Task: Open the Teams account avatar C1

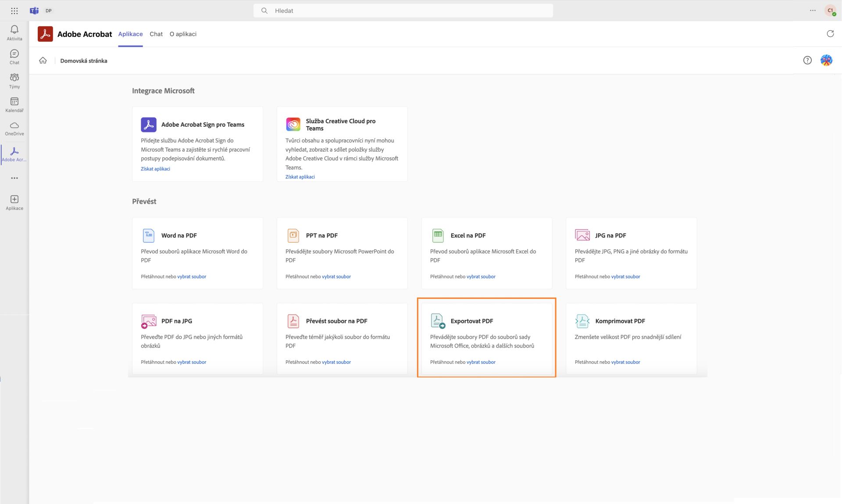Action: tap(830, 11)
